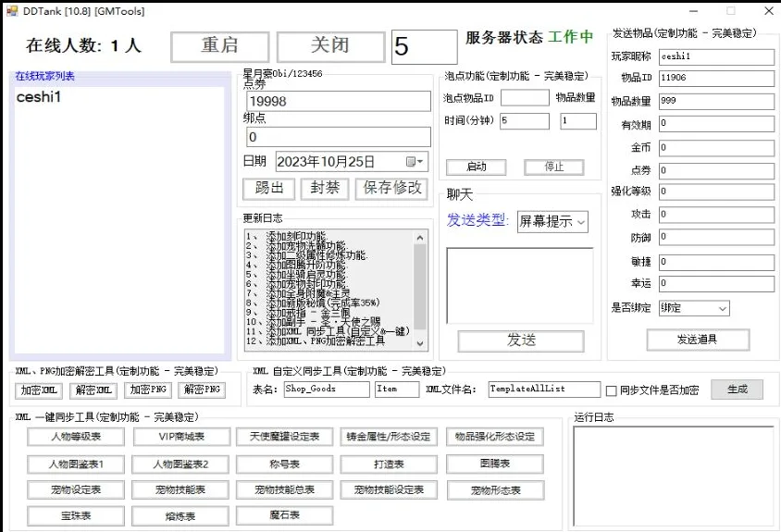Click the 敏捷 input field
Viewport: 781px width, 532px height.
(716, 262)
